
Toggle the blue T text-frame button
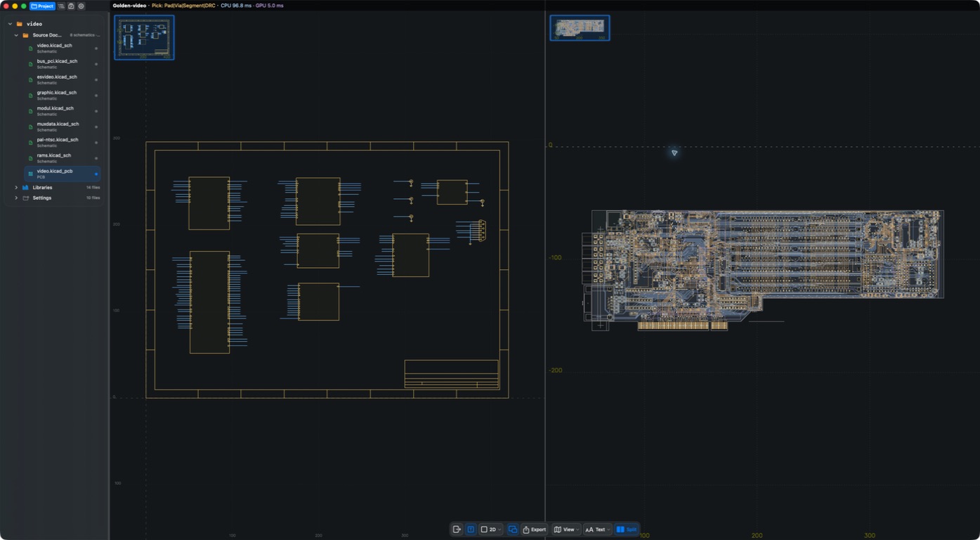click(471, 529)
